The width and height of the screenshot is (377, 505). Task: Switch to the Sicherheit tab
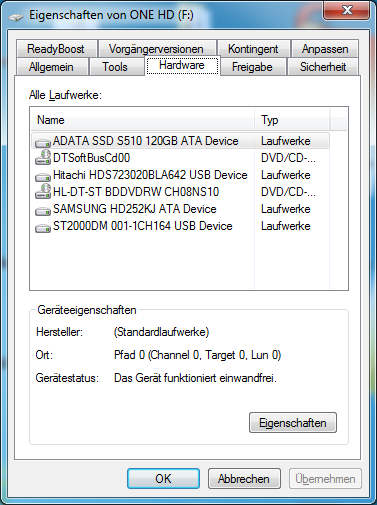point(323,67)
